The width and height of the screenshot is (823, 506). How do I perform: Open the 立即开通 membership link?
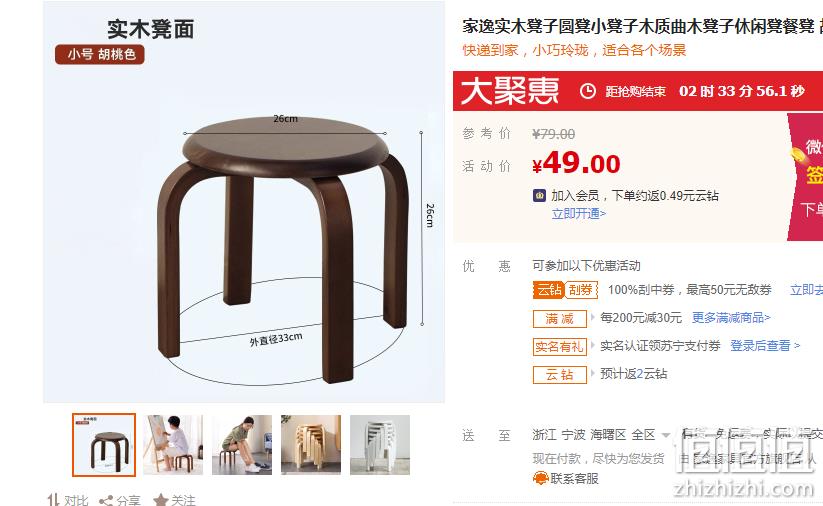578,214
